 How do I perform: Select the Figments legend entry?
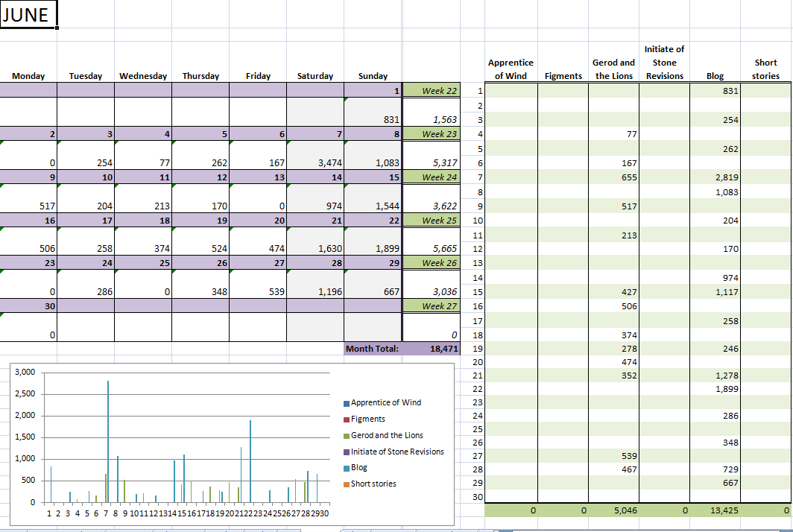tap(367, 419)
